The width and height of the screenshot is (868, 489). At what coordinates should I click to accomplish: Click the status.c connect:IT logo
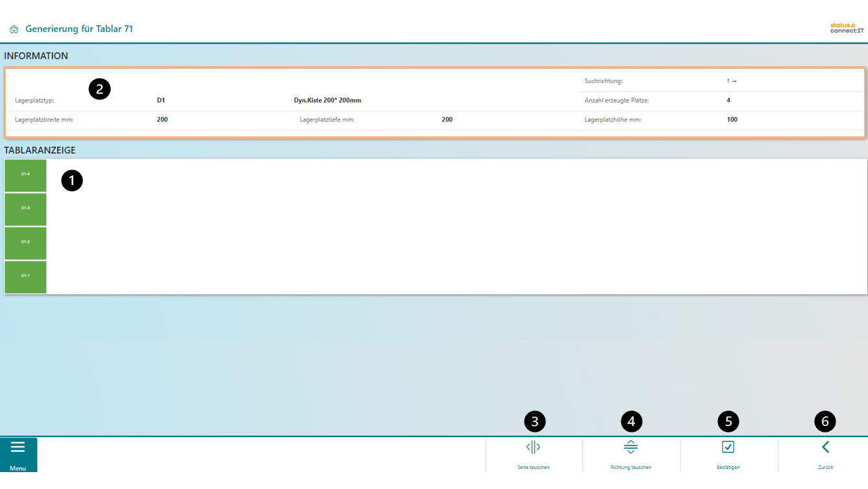(847, 28)
